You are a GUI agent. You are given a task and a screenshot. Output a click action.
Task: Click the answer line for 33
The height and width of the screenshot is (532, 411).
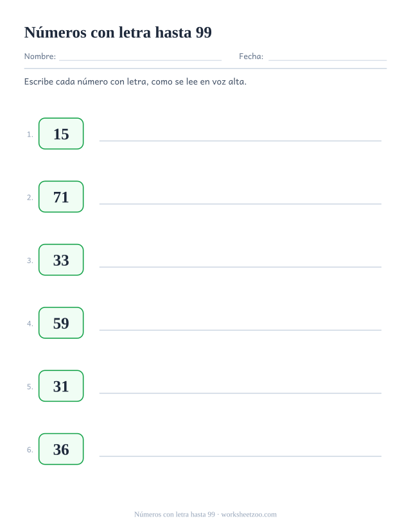[240, 267]
